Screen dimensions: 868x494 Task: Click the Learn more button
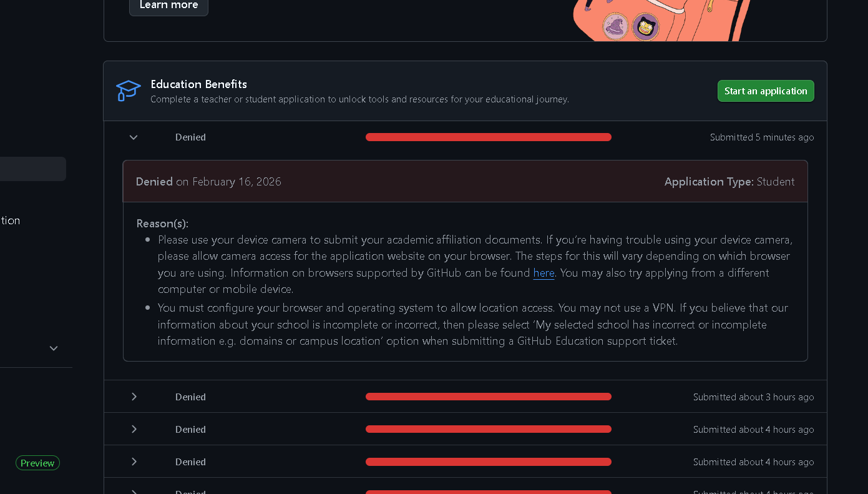point(168,6)
